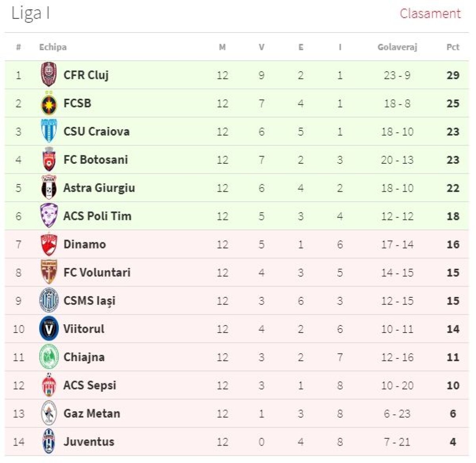
Task: Open the ACS Sepsi team name
Action: point(90,385)
